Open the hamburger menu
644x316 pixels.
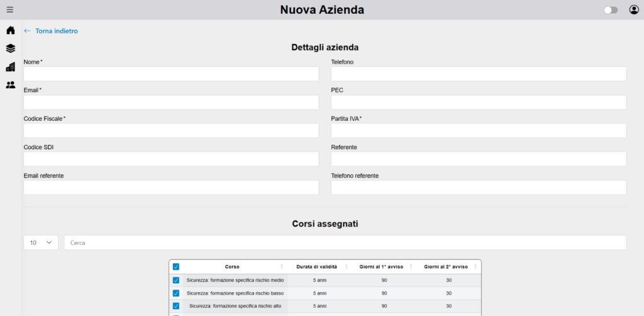tap(9, 9)
